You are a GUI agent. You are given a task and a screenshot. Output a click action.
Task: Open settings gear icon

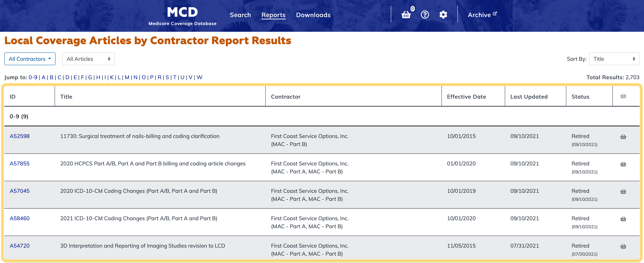[x=443, y=15]
